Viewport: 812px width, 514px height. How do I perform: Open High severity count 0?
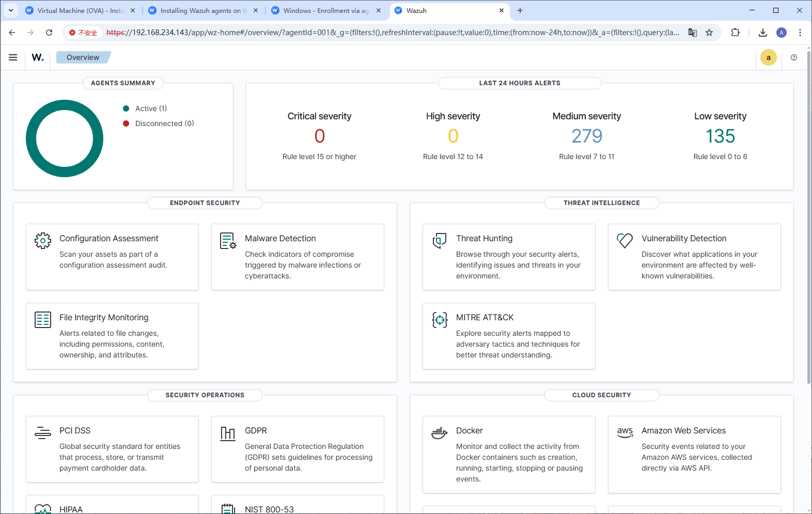coord(453,136)
